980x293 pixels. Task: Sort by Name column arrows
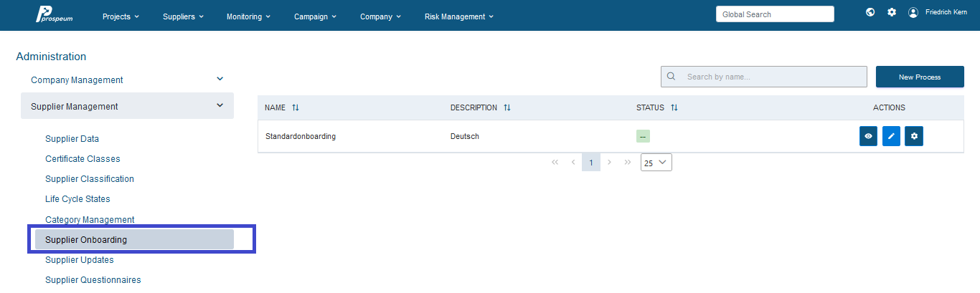click(296, 107)
